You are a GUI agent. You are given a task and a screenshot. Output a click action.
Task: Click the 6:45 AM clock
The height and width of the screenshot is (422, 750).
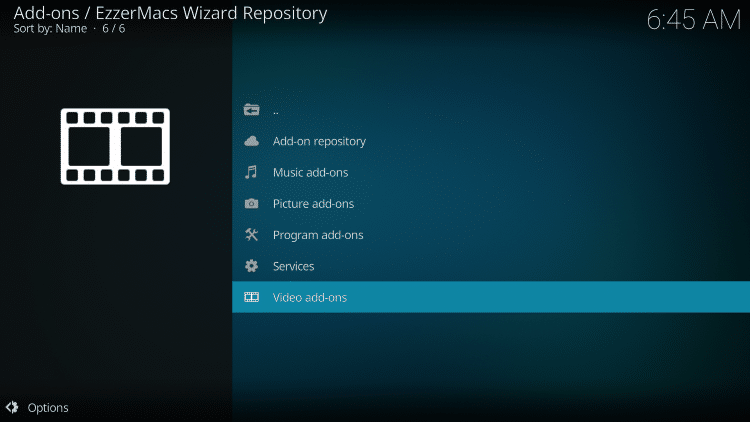[693, 21]
